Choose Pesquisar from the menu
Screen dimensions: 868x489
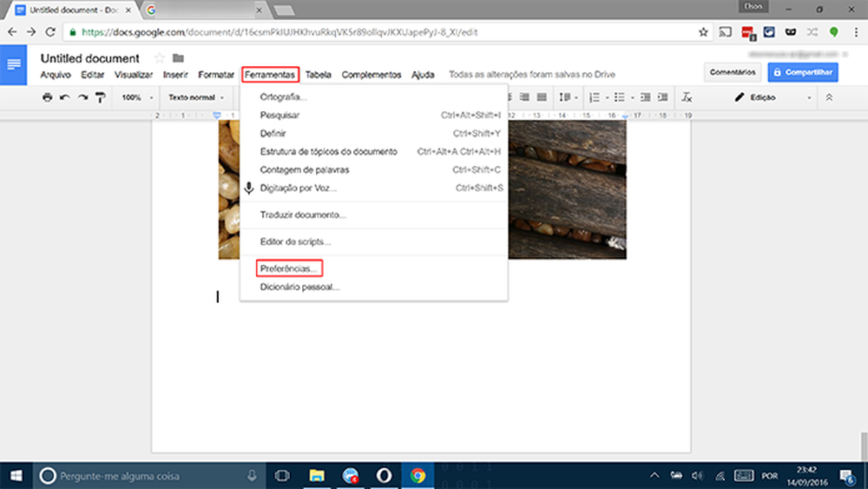pyautogui.click(x=373, y=116)
